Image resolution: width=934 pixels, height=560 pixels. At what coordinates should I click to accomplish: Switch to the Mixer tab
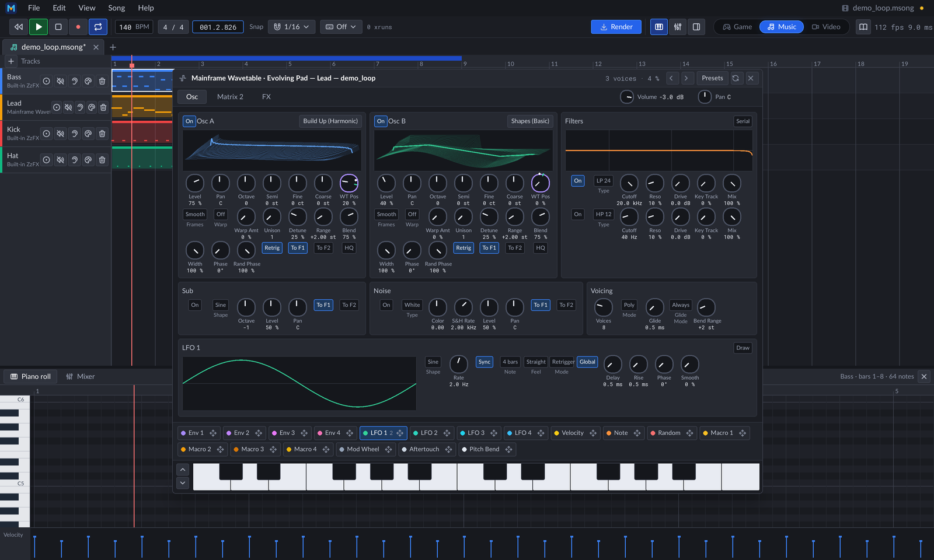click(80, 377)
